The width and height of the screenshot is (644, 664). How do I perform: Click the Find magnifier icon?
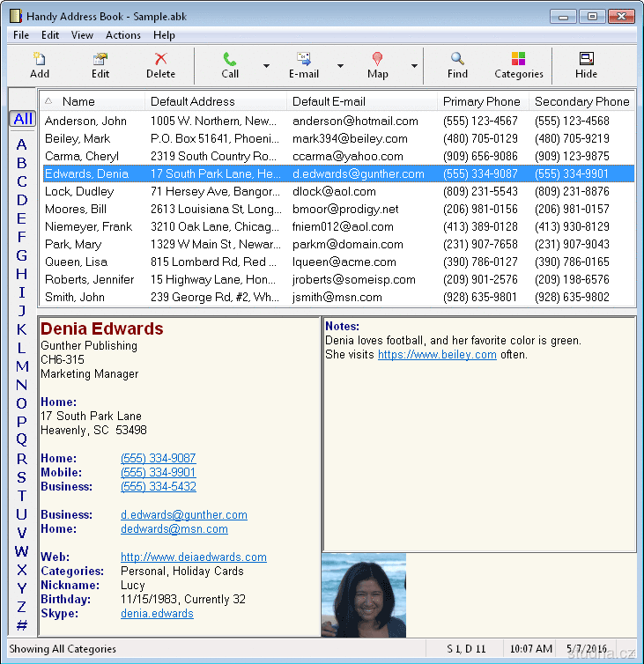pyautogui.click(x=457, y=59)
